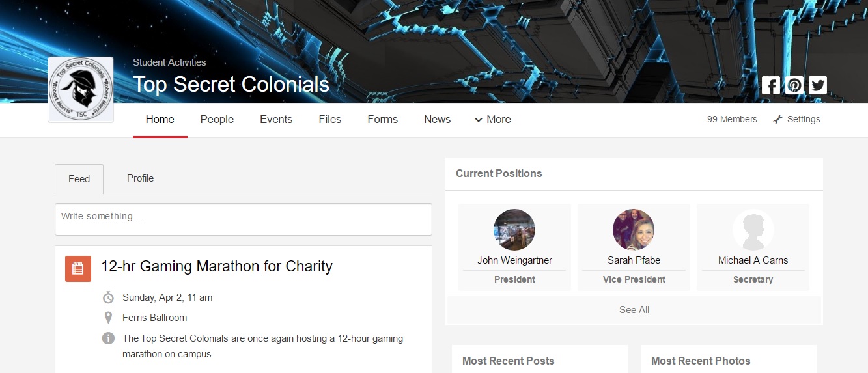
Task: Click the Top Secret Colonials logo
Action: tap(81, 89)
